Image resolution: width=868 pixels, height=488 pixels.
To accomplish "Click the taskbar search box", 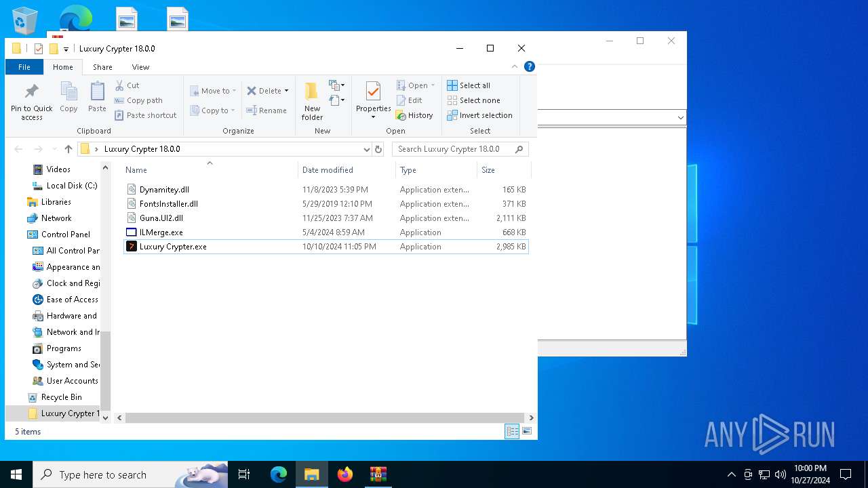I will pos(130,474).
